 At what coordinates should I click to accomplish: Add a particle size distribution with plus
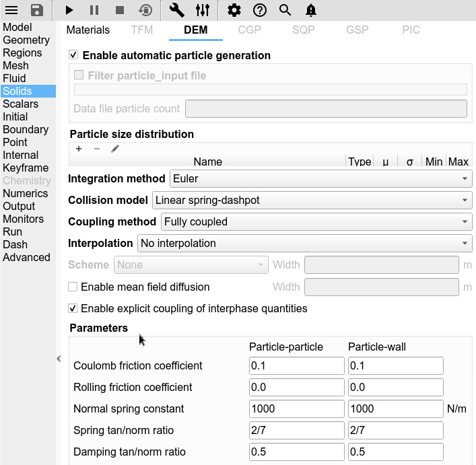click(x=79, y=149)
